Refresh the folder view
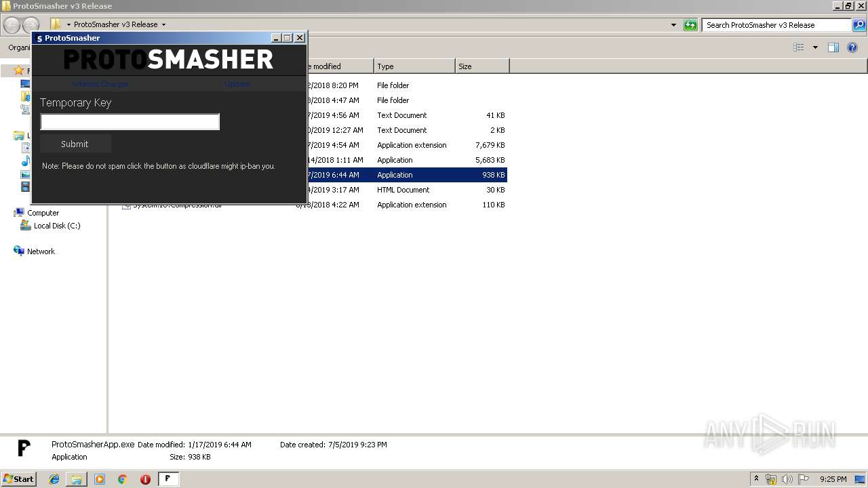The image size is (868, 488). pos(690,25)
